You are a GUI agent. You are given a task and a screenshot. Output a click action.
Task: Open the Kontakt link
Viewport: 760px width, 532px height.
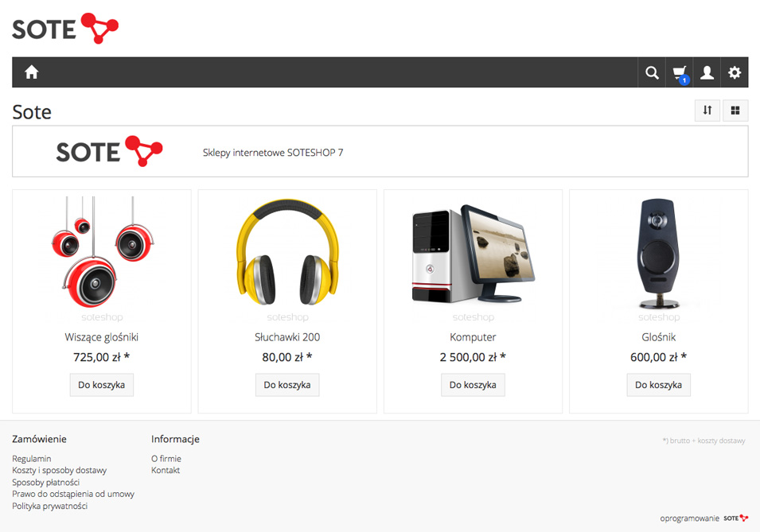click(x=166, y=470)
